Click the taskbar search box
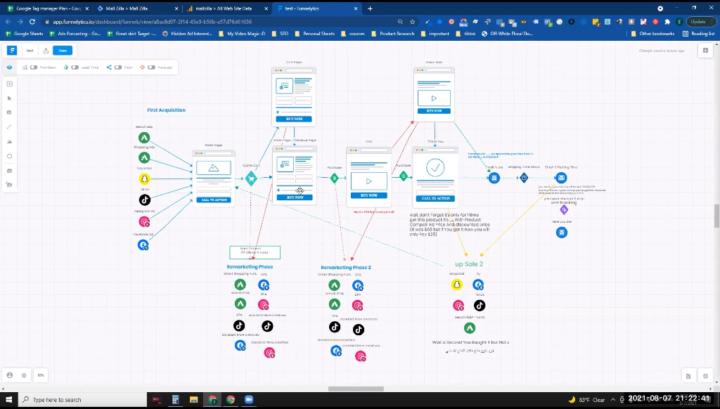Viewport: 720px width, 409px height. [83, 400]
